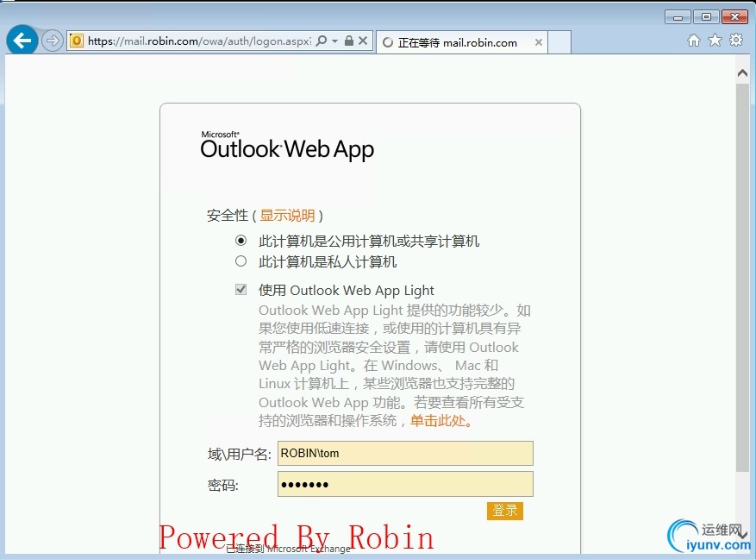
Task: Select the mail.robin.com browser tab
Action: (462, 42)
